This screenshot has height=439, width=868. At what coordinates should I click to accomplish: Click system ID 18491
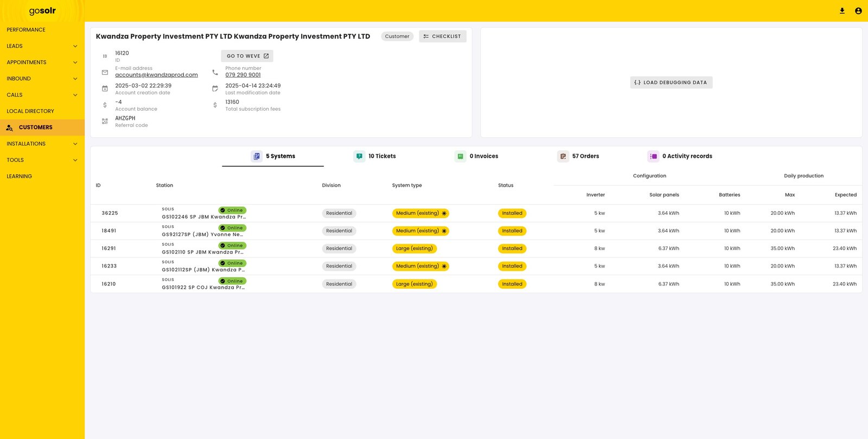pyautogui.click(x=109, y=231)
